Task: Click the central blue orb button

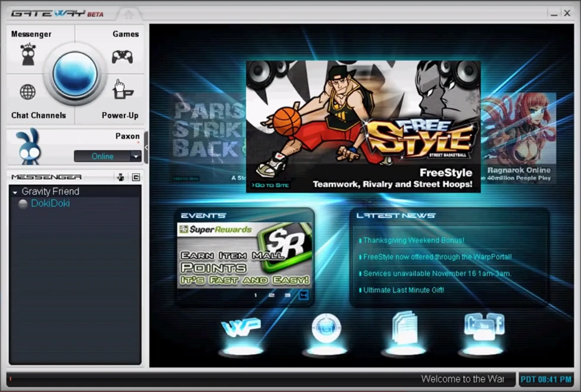Action: (x=75, y=74)
